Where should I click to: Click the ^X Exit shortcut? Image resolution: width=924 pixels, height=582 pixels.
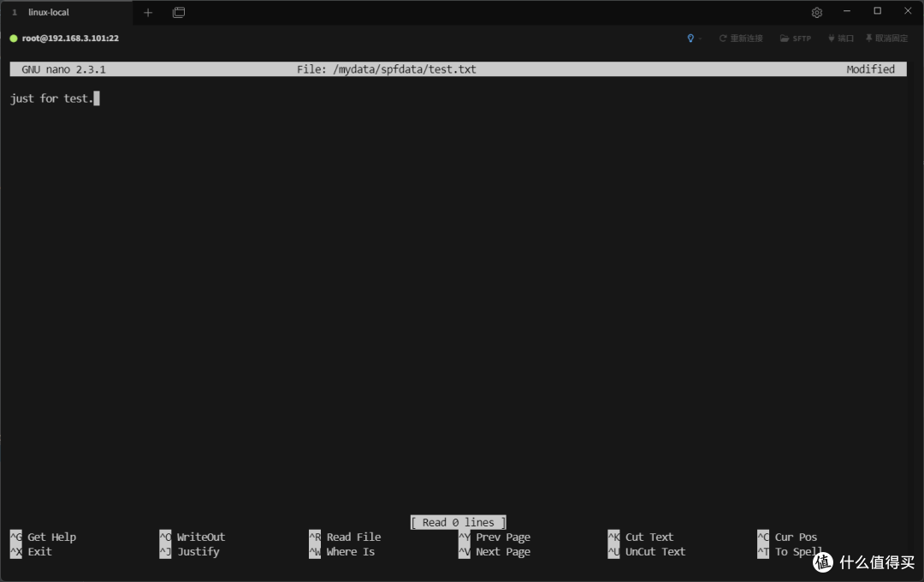click(32, 552)
